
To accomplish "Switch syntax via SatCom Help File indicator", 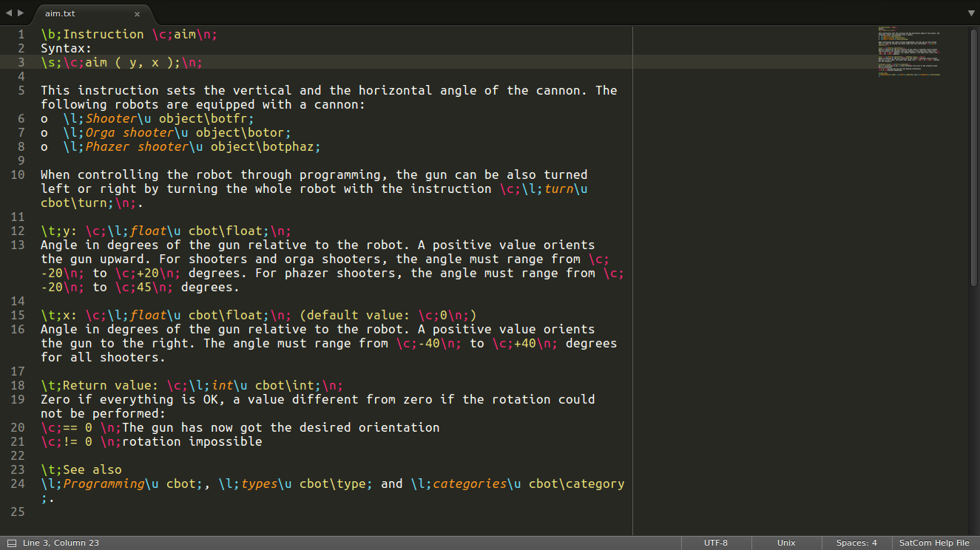I will [933, 542].
